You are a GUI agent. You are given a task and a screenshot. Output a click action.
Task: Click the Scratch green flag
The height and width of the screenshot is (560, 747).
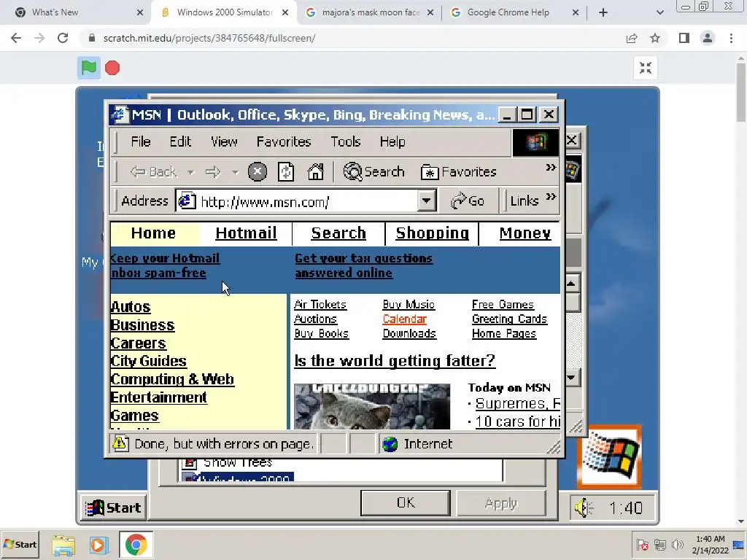[x=88, y=68]
